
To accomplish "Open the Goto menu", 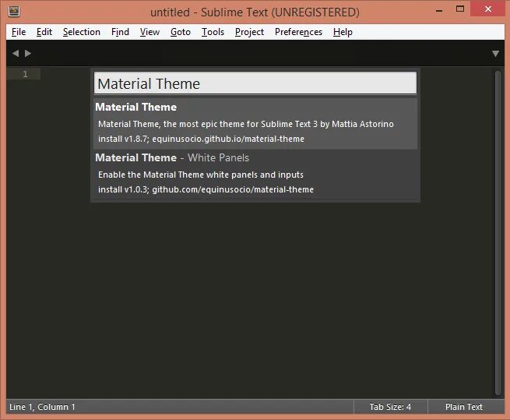I will (x=181, y=32).
